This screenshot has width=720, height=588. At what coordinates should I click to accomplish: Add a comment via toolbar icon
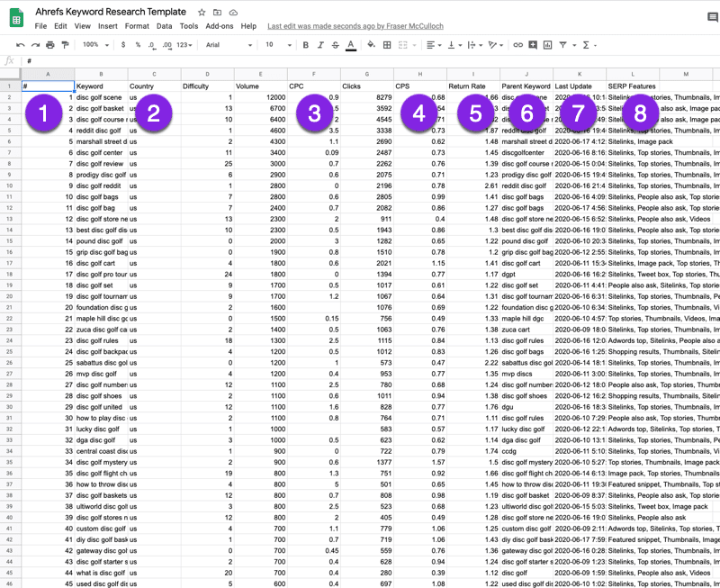coord(533,44)
